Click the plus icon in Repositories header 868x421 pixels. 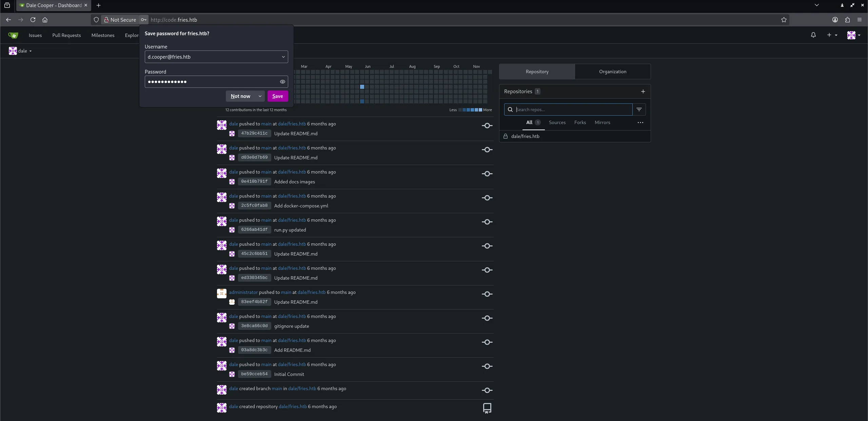tap(643, 92)
